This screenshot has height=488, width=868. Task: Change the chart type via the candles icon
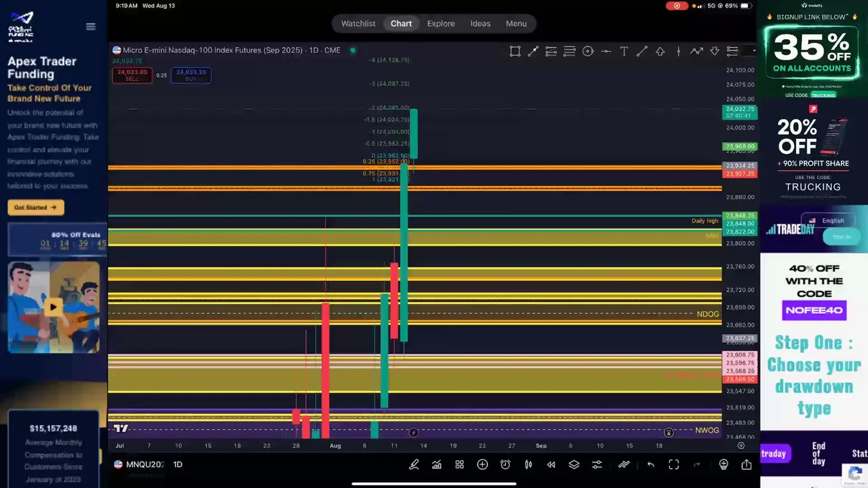tap(528, 464)
